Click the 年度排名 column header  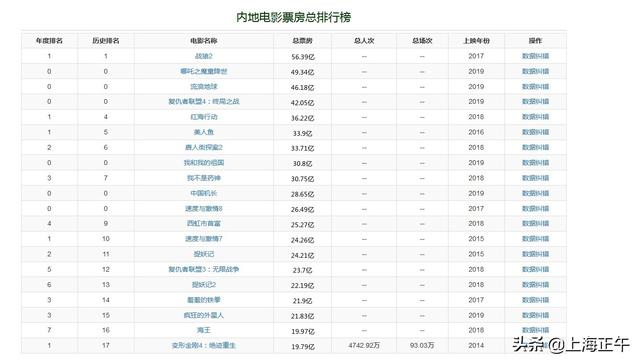tap(49, 41)
